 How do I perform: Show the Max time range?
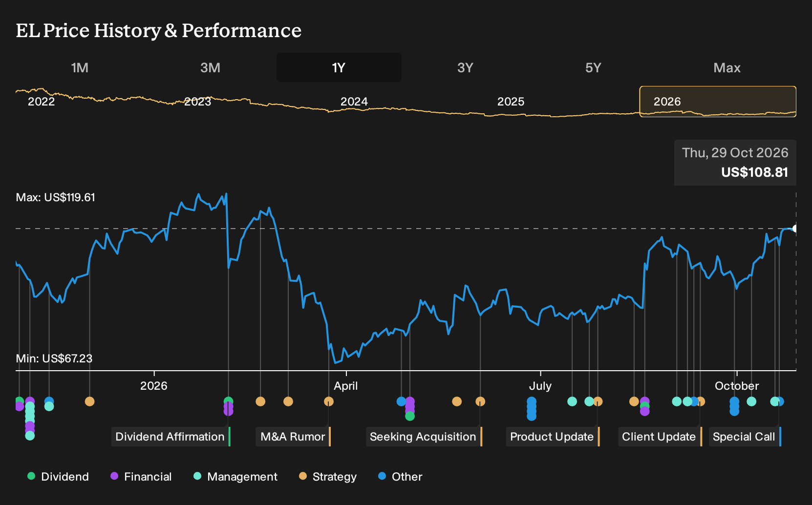pos(727,67)
